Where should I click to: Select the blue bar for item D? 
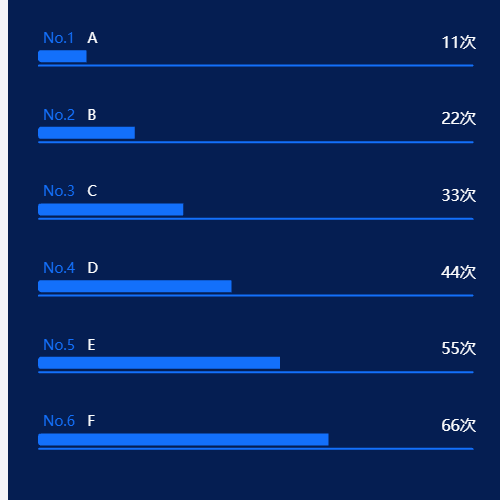coord(135,286)
